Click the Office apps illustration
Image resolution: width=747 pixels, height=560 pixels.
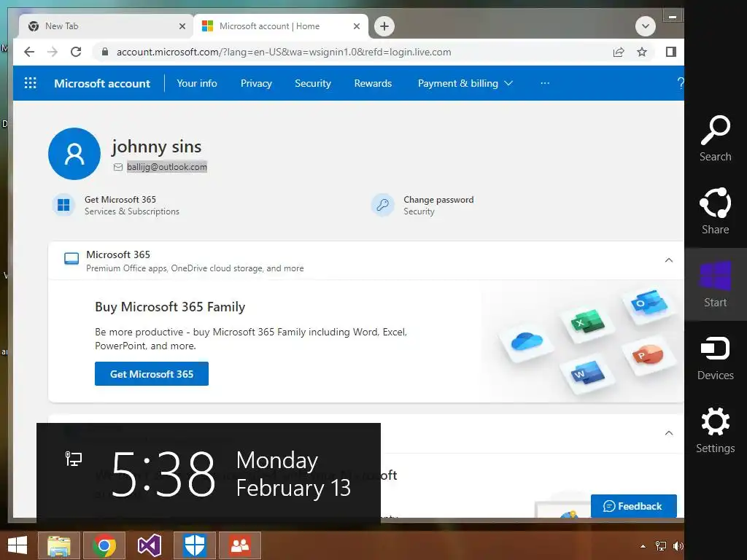point(587,341)
